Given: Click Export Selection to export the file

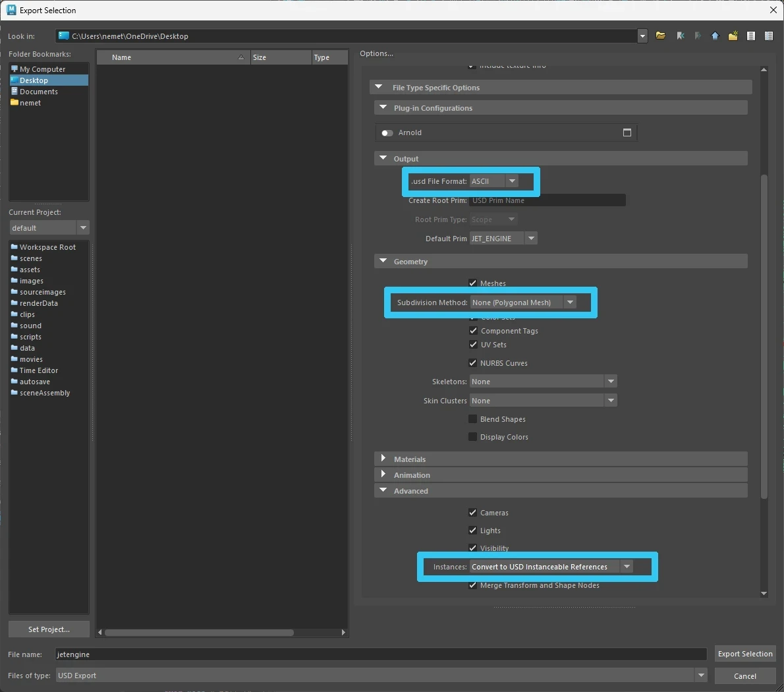Looking at the screenshot, I should coord(745,654).
